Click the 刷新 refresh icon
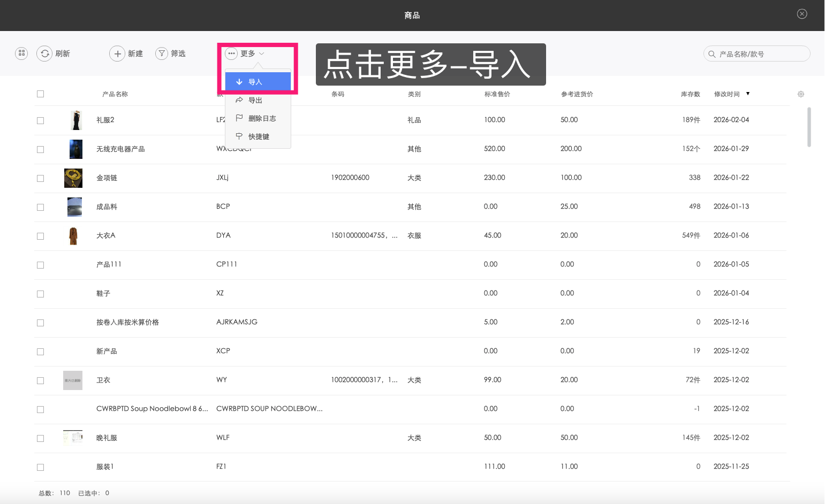The height and width of the screenshot is (504, 825). [44, 54]
